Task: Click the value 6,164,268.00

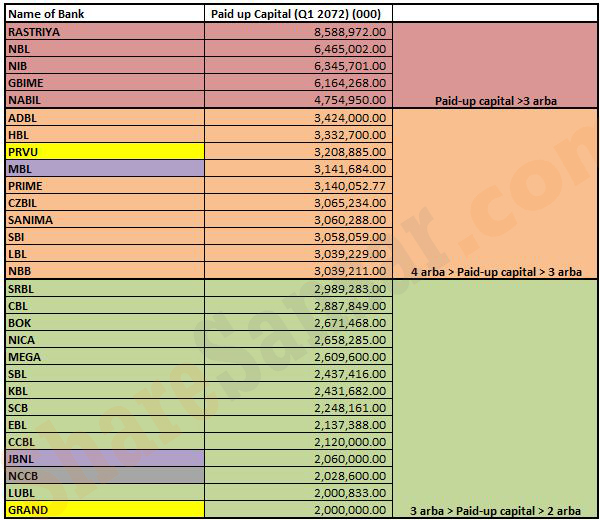Action: pos(350,83)
